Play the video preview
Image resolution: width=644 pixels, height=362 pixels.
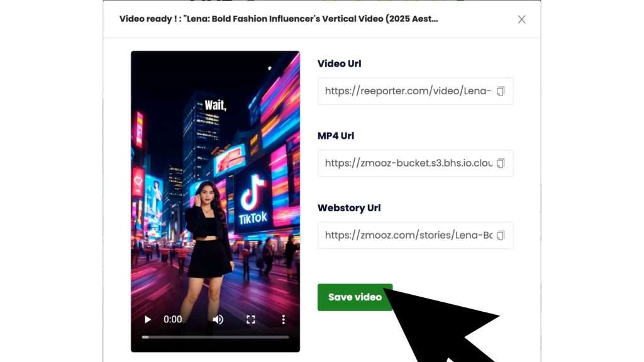pyautogui.click(x=147, y=319)
